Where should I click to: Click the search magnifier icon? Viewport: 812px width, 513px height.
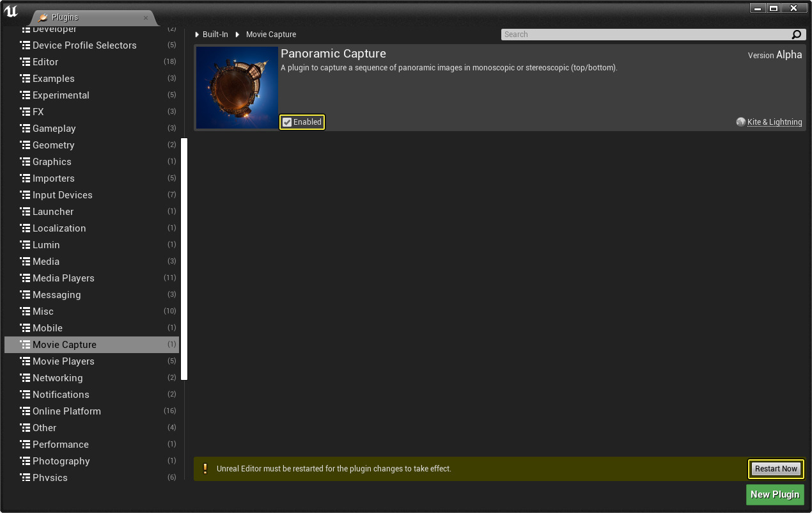coord(796,35)
